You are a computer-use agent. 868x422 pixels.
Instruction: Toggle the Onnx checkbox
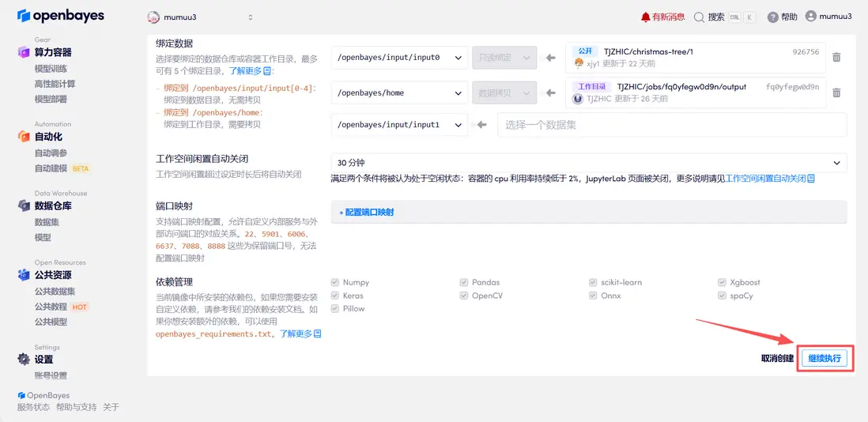pos(593,296)
